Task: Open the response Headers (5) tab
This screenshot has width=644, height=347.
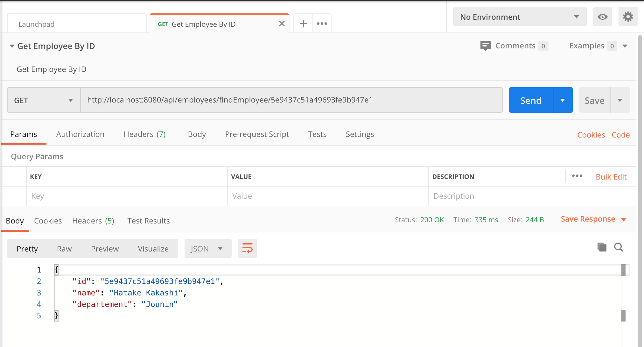Action: point(93,221)
